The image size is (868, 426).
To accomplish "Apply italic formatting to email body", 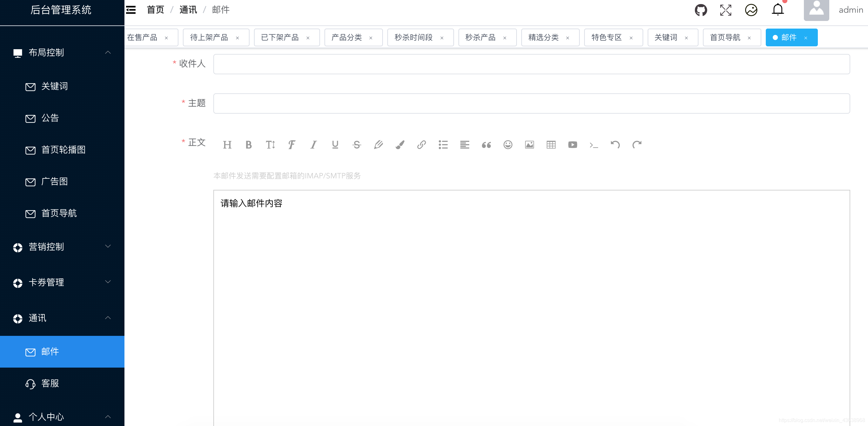I will [313, 144].
